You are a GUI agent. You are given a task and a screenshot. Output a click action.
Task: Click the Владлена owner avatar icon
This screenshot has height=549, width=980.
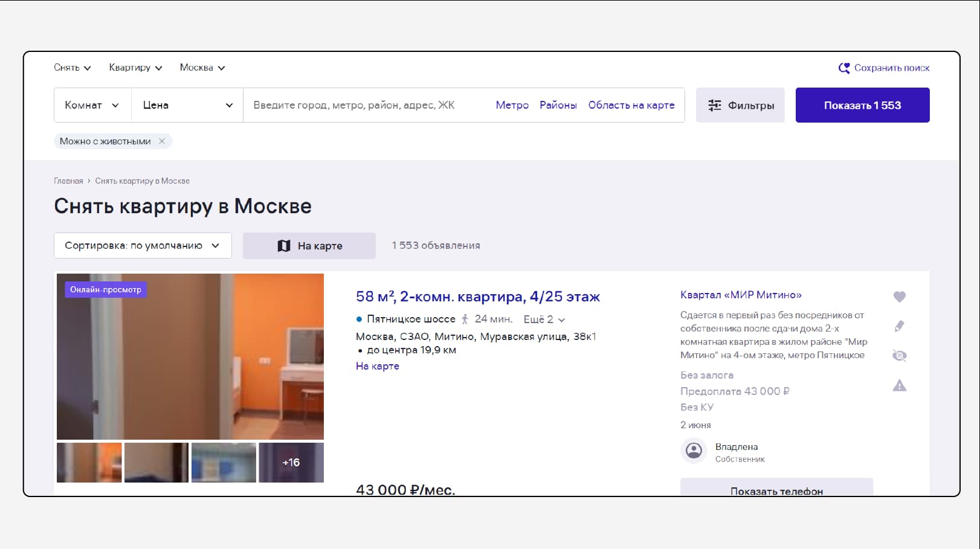click(694, 451)
